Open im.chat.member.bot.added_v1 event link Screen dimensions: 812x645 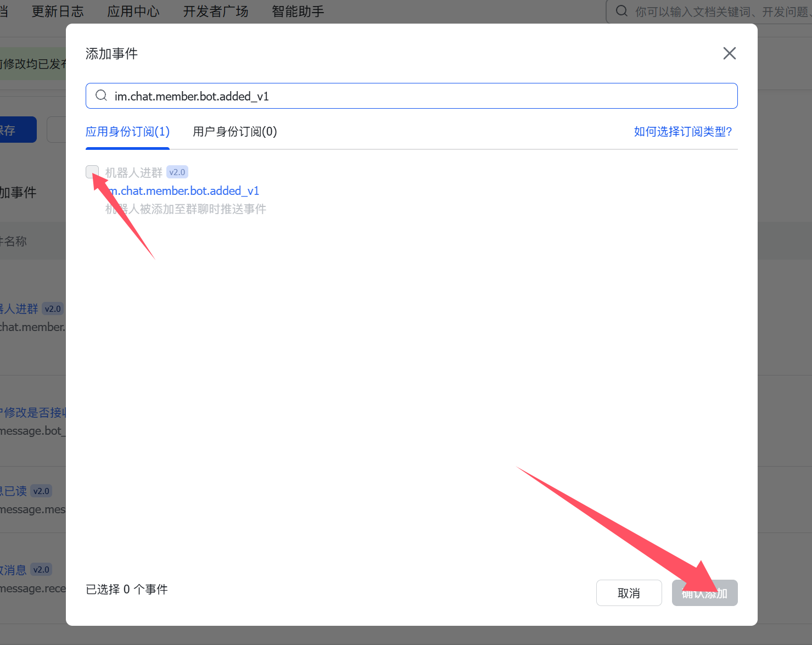182,191
